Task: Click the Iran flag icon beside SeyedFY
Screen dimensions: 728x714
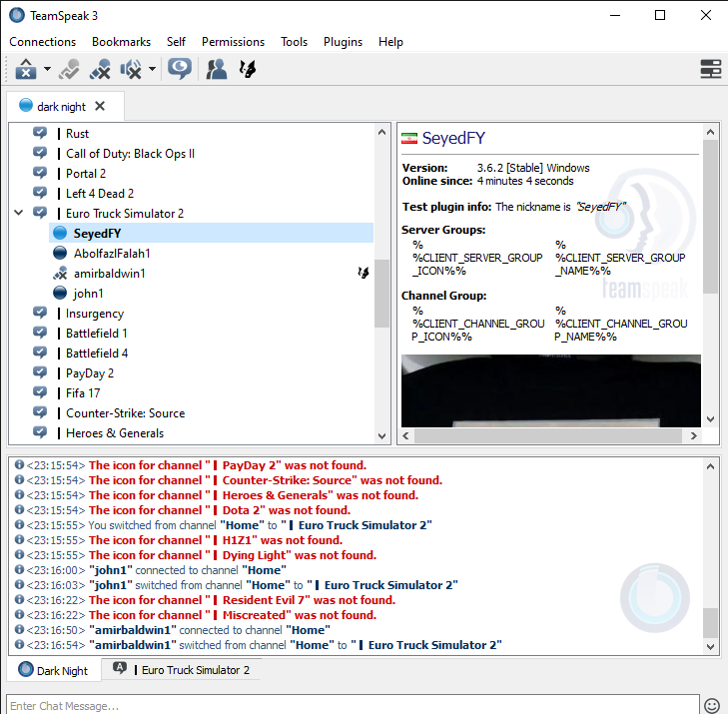Action: (x=409, y=139)
